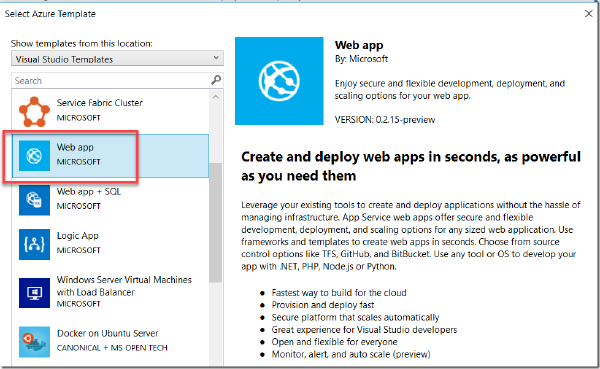Click Monitor, alert, and auto scale bullet

click(x=351, y=354)
